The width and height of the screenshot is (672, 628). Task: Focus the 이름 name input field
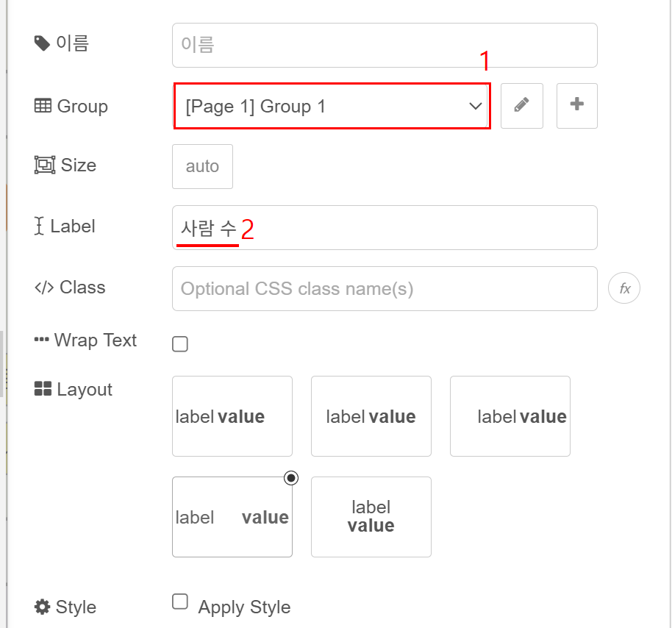384,45
